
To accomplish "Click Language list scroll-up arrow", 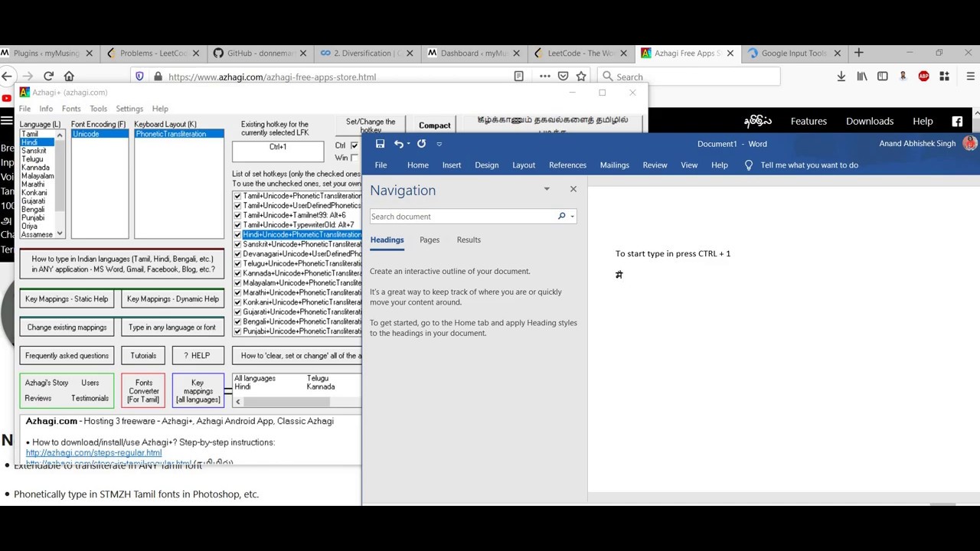I will click(60, 135).
